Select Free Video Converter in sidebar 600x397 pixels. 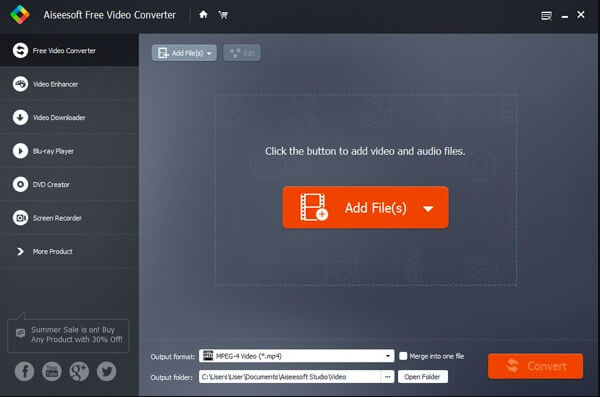[69, 50]
